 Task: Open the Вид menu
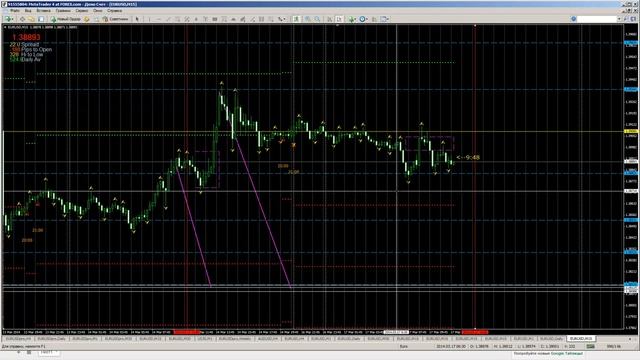tap(28, 11)
